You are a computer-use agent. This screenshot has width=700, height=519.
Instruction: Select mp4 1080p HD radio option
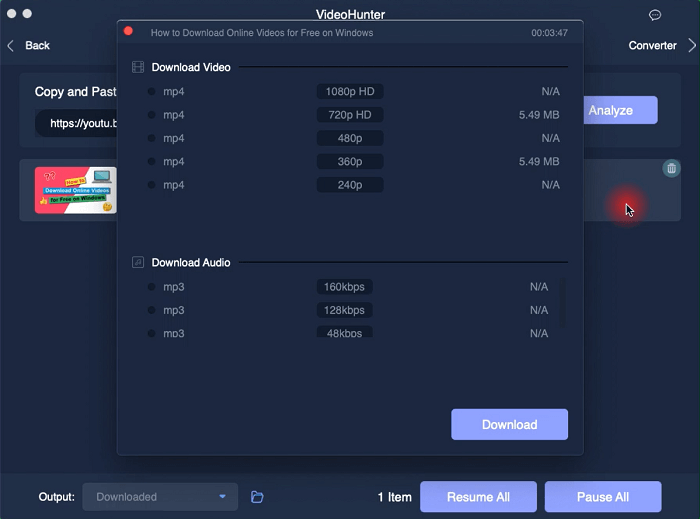pyautogui.click(x=151, y=91)
